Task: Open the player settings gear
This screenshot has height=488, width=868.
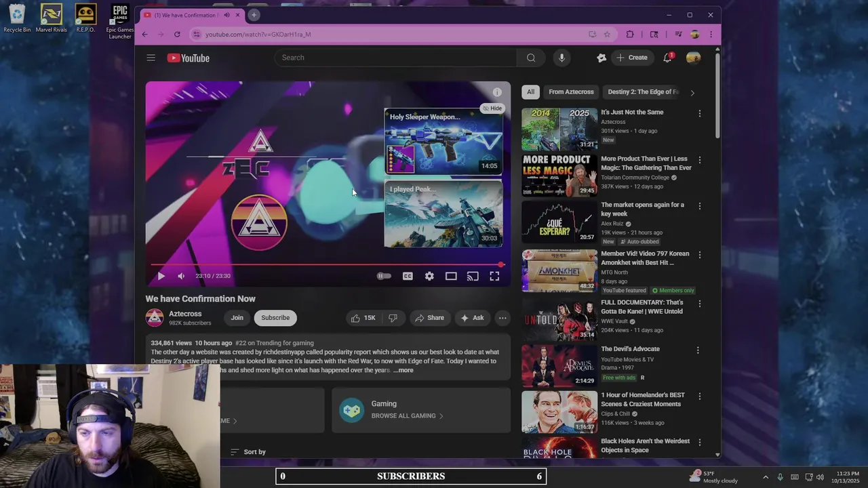Action: (429, 276)
